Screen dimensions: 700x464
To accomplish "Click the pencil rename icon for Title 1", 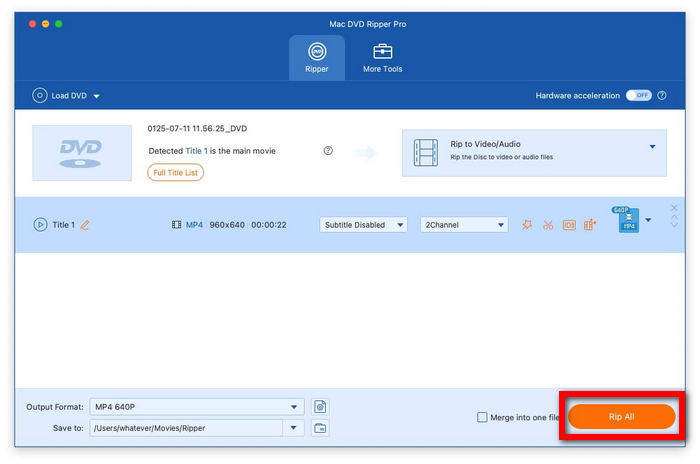I will tap(85, 225).
